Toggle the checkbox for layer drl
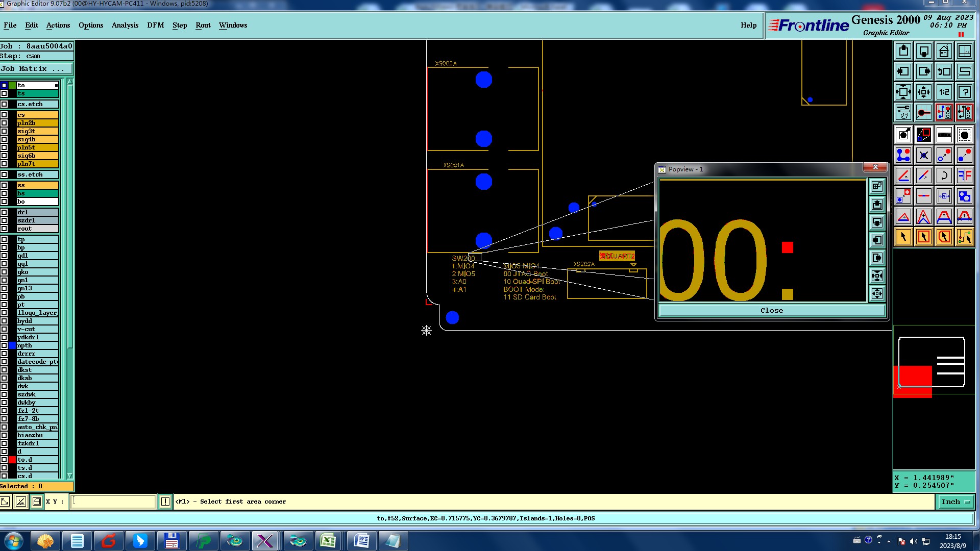Viewport: 980px width, 551px height. (x=4, y=212)
